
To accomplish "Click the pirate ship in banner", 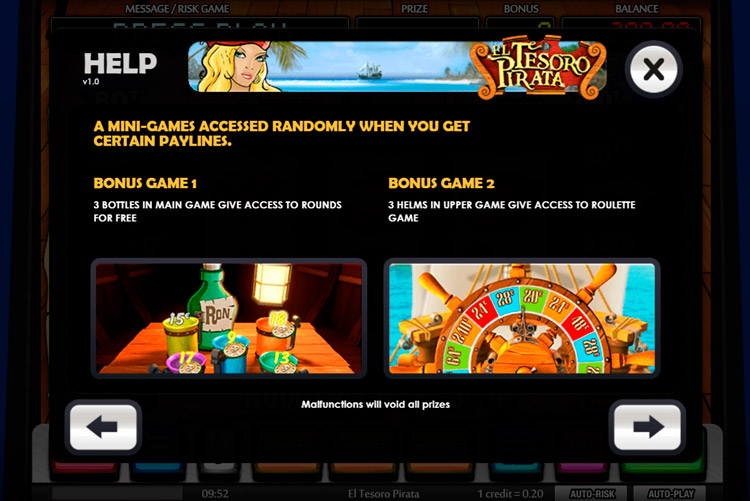I will 370,71.
